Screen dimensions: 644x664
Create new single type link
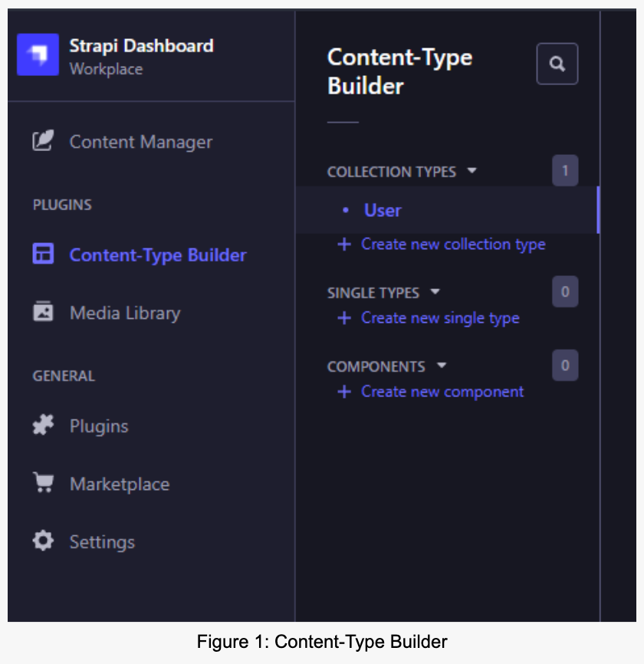[x=440, y=318]
